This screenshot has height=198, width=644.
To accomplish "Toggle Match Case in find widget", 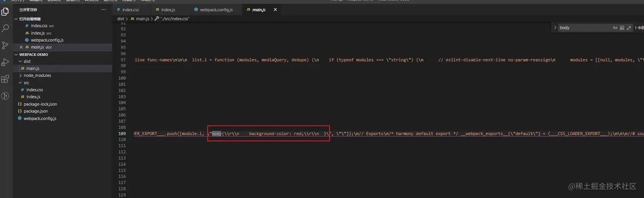I will (x=615, y=28).
